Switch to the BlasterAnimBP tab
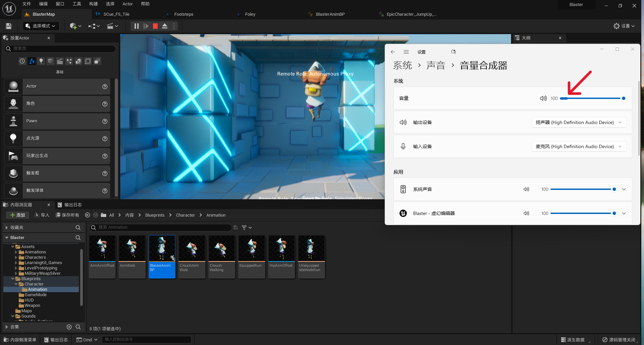 pos(330,14)
